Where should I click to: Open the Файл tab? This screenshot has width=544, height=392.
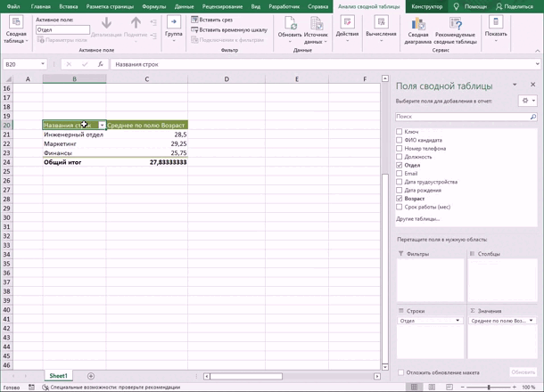(13, 6)
